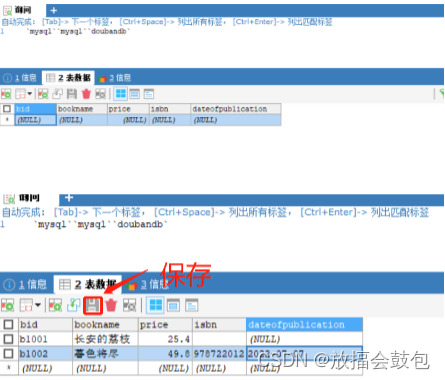Viewport: 445px width, 380px height.
Task: Click the bookname column header in the b1001 table
Action: (105, 324)
